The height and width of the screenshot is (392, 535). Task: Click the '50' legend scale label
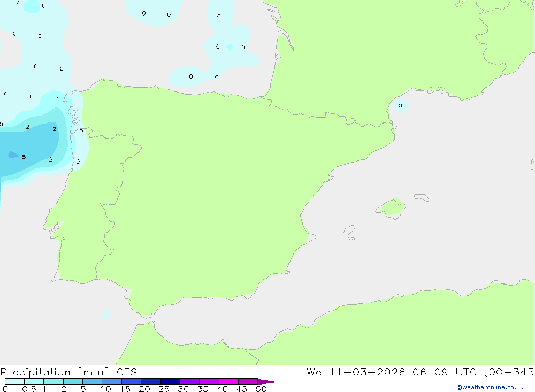click(x=261, y=389)
